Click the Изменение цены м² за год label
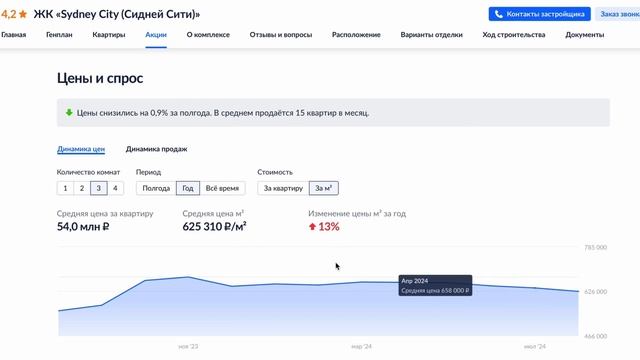640x360 pixels. 357,213
